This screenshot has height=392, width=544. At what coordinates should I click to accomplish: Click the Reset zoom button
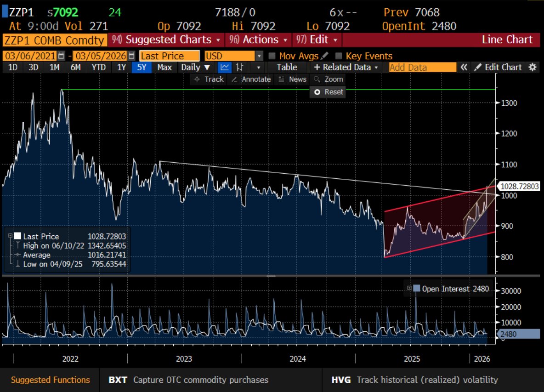(328, 92)
